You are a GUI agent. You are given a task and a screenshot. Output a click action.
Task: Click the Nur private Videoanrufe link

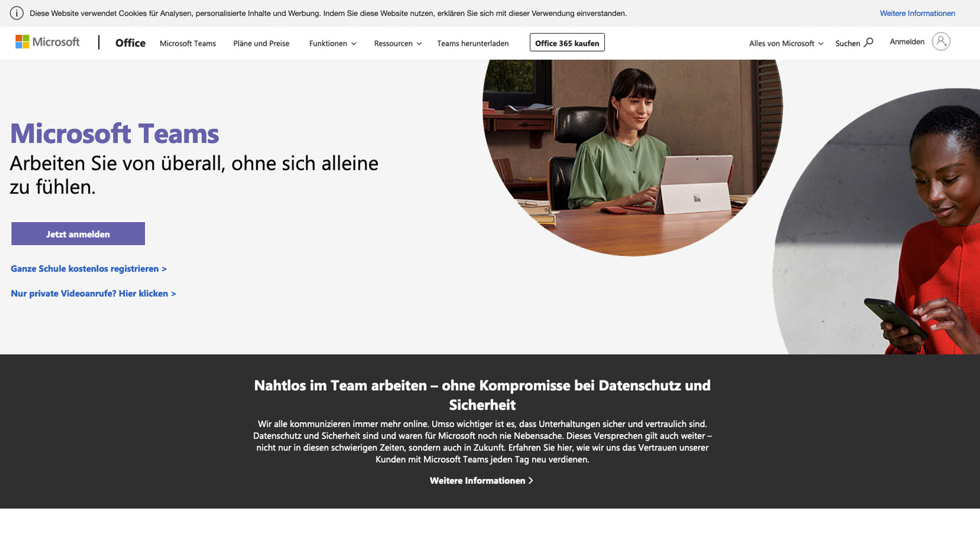[x=93, y=293]
